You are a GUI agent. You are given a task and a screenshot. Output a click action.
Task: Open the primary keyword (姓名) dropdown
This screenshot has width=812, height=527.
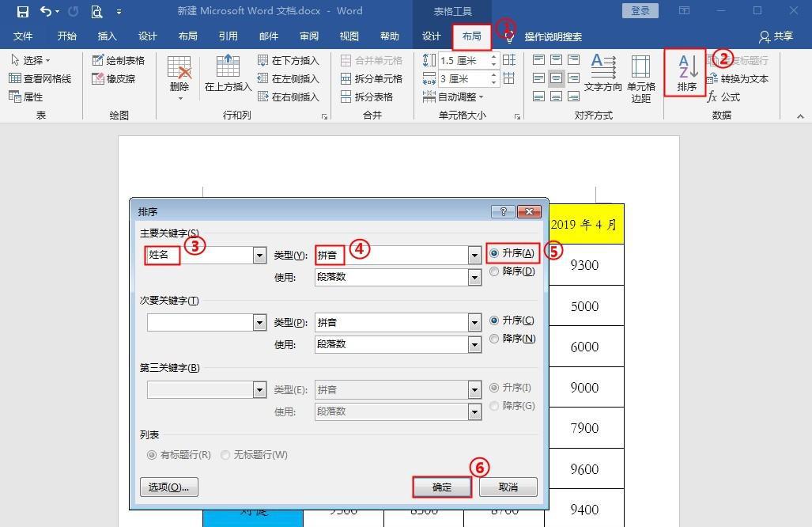click(x=260, y=255)
